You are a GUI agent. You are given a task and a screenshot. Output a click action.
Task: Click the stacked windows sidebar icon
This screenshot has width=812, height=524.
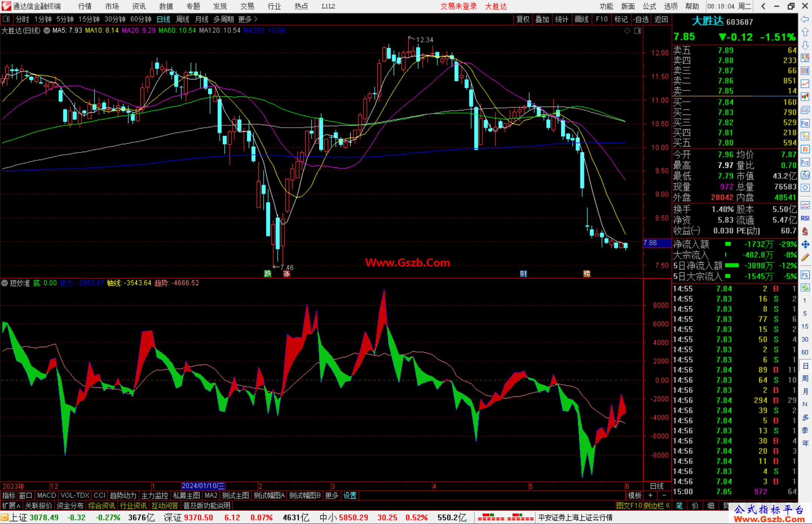coord(805,110)
